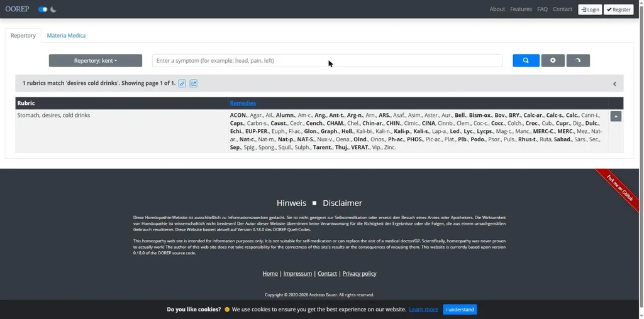Click Learn more about cookies
Viewport: 644px width, 319px height.
423,309
